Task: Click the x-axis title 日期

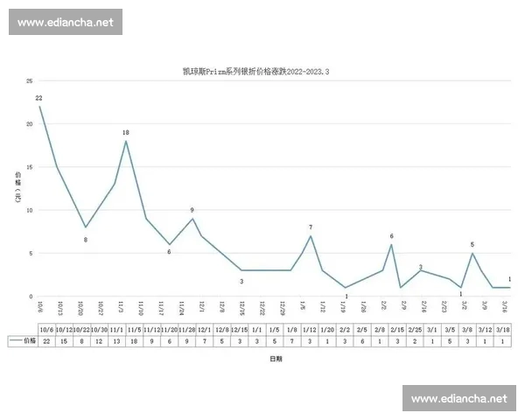Action: (x=276, y=359)
